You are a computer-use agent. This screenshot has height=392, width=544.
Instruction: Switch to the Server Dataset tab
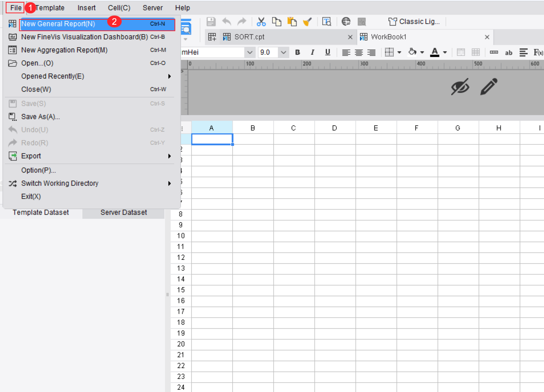point(124,212)
